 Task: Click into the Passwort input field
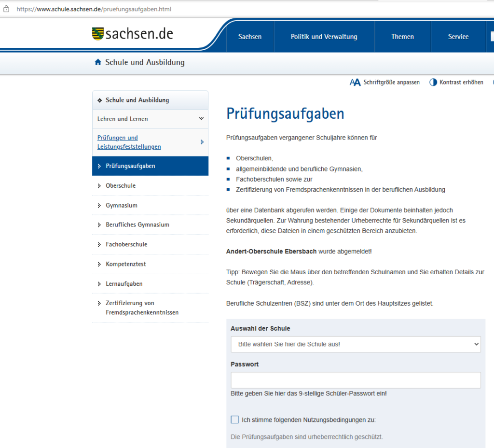[x=356, y=380]
